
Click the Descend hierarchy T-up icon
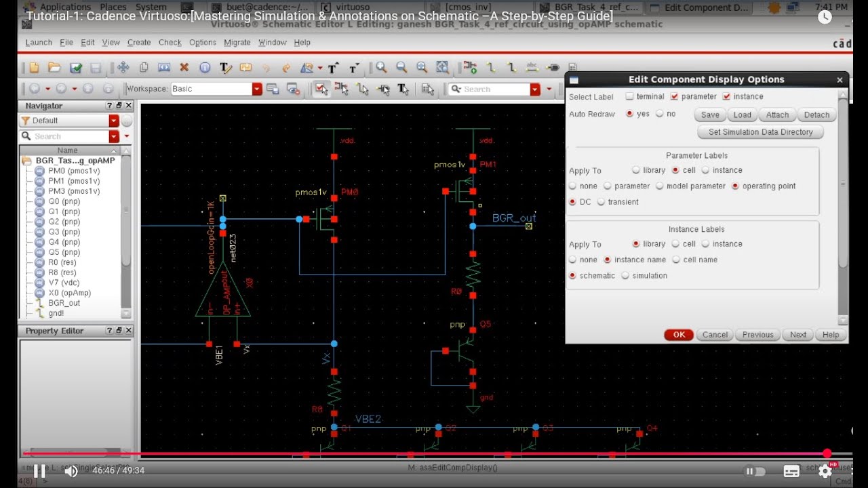pyautogui.click(x=333, y=68)
